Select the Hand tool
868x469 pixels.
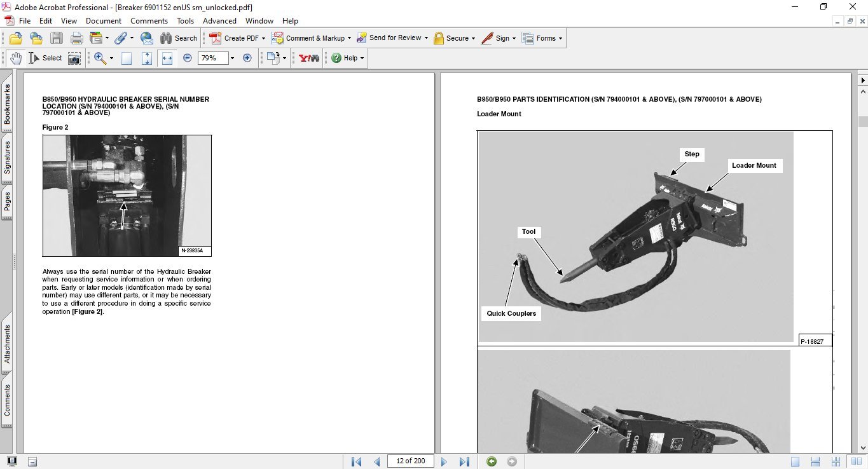[15, 58]
